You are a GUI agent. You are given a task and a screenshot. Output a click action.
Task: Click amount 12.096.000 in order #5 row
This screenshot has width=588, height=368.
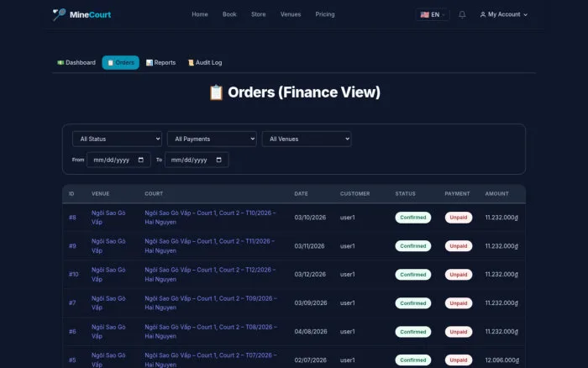[x=502, y=360]
